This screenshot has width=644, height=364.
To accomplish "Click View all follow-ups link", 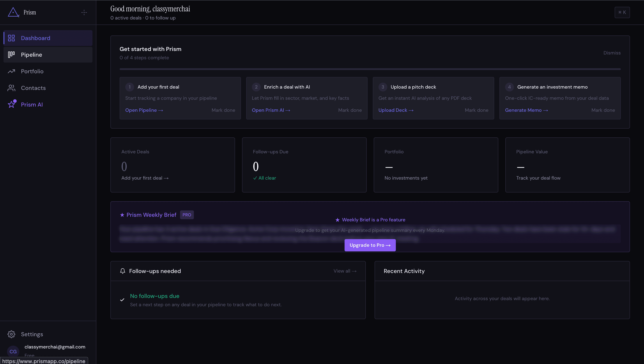I will (345, 271).
